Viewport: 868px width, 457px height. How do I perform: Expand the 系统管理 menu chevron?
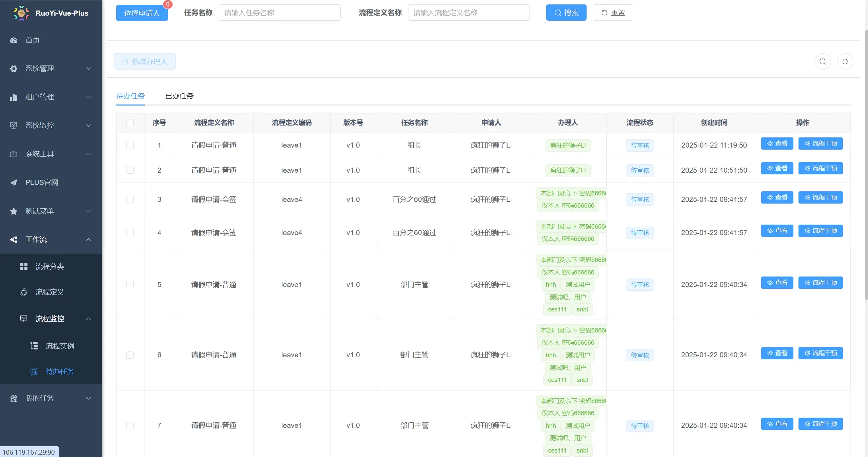click(x=88, y=69)
